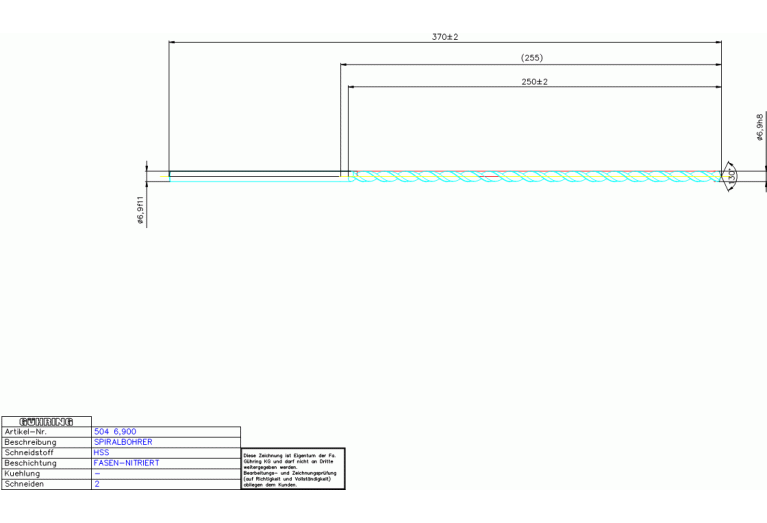Click the ø6,9f11 shank diameter label
The image size is (767, 523).
(x=141, y=210)
